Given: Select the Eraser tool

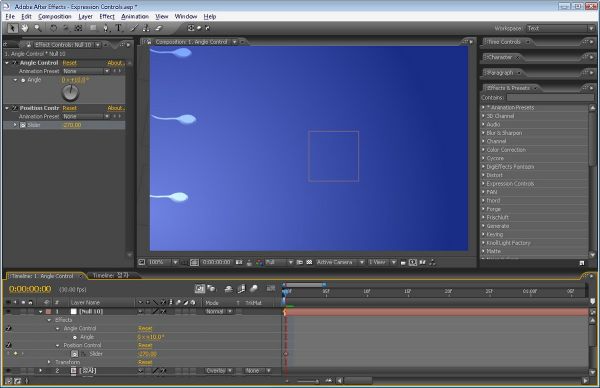Looking at the screenshot, I should [158, 28].
